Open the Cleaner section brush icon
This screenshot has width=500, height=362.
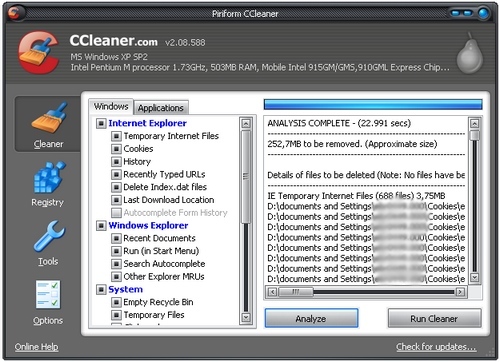point(49,118)
